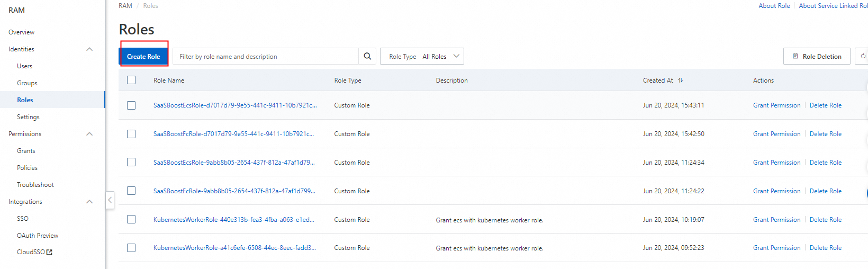Delete Role KubernetesWorkerRole-440e313b
This screenshot has width=868, height=269.
(825, 220)
